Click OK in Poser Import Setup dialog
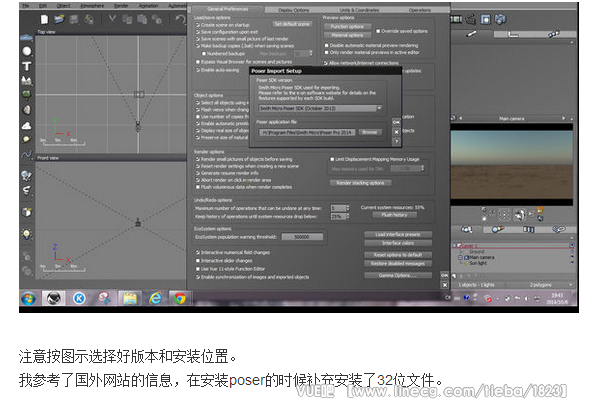595x408 pixels. point(396,122)
